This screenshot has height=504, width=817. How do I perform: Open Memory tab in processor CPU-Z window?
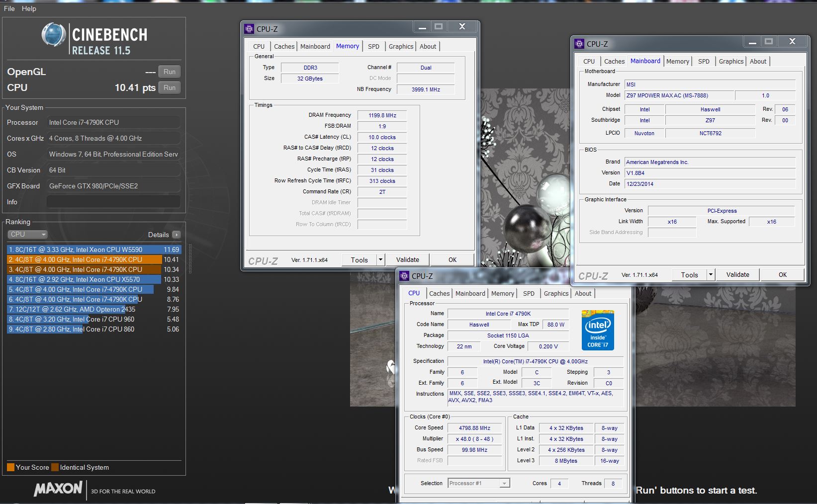503,293
